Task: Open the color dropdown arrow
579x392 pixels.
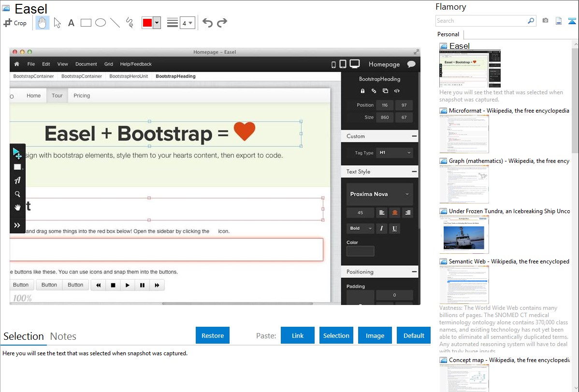Action: [x=157, y=23]
